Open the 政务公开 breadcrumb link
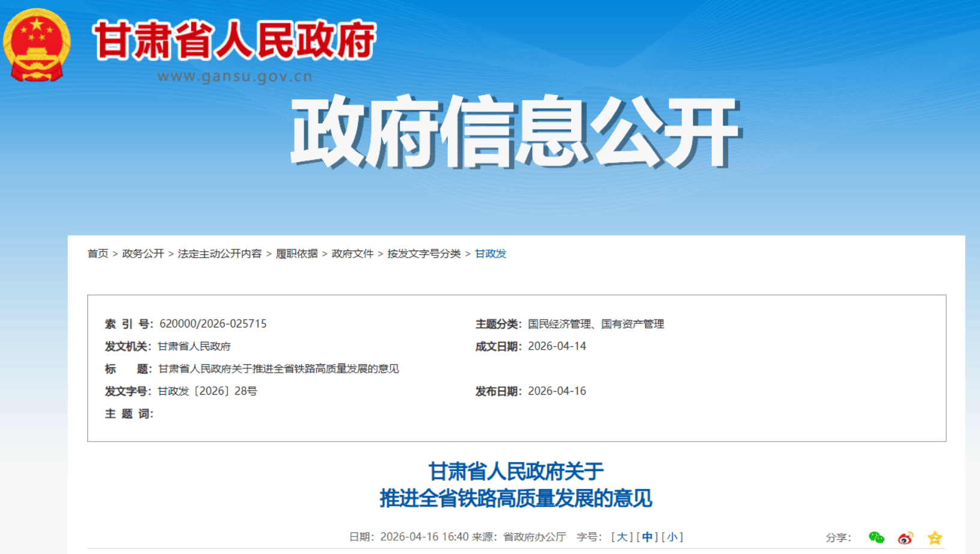This screenshot has height=554, width=980. pyautogui.click(x=143, y=254)
